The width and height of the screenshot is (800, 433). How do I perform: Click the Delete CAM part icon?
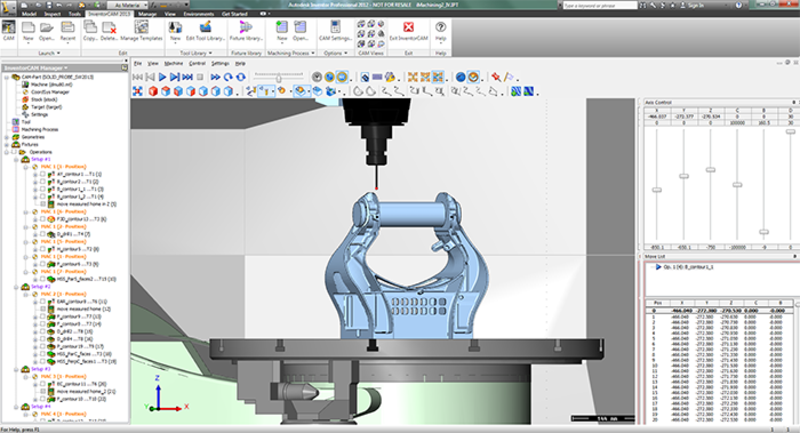pyautogui.click(x=110, y=28)
